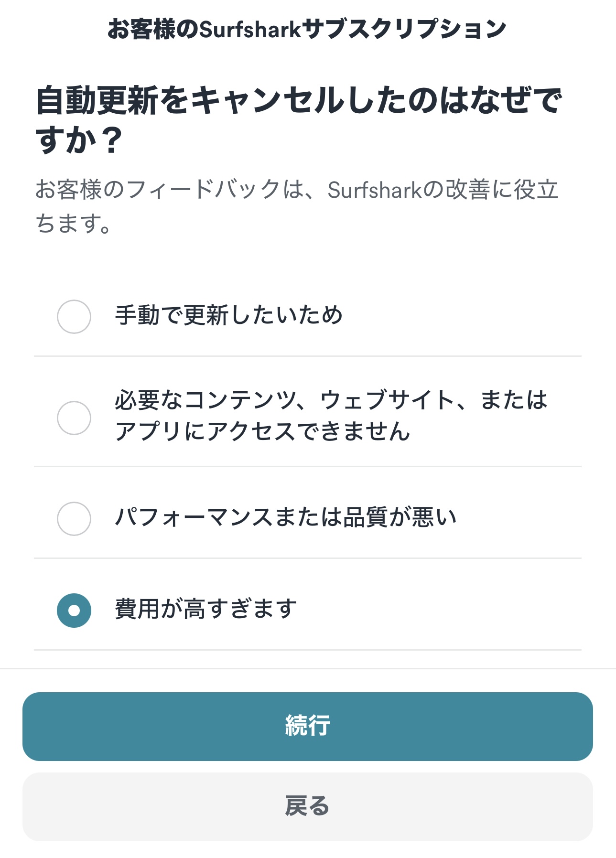Click the お客様のフィードバック subtitle text

point(296,190)
